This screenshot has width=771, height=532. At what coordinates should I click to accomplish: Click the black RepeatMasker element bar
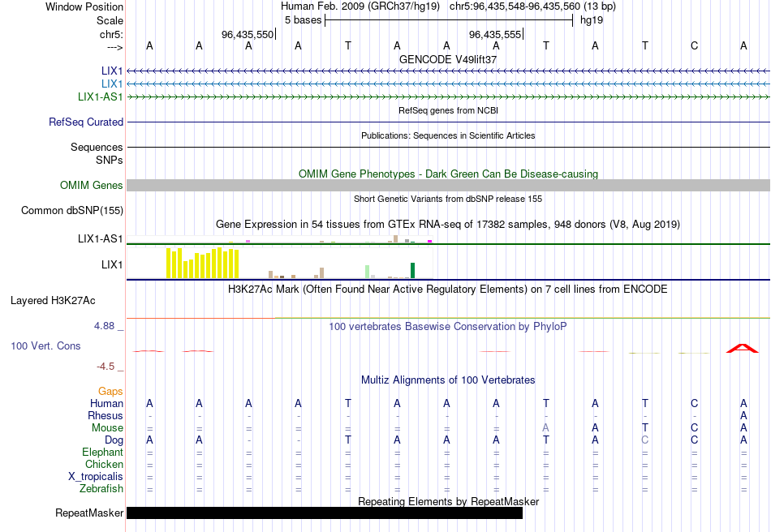[325, 513]
